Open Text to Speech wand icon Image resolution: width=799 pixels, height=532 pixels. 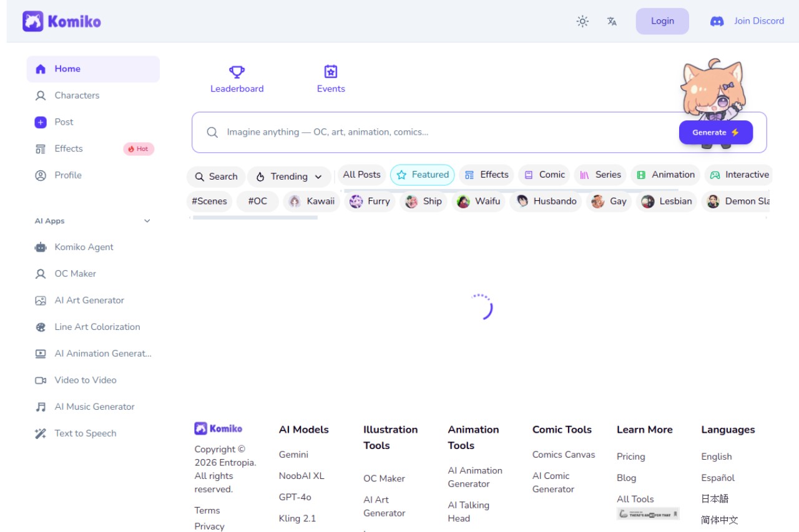pyautogui.click(x=41, y=433)
